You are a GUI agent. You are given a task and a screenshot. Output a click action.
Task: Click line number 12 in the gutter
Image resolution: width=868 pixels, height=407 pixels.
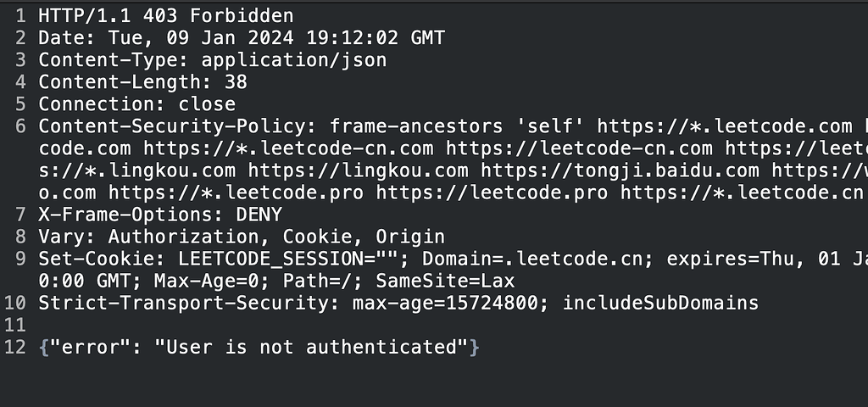(x=15, y=348)
